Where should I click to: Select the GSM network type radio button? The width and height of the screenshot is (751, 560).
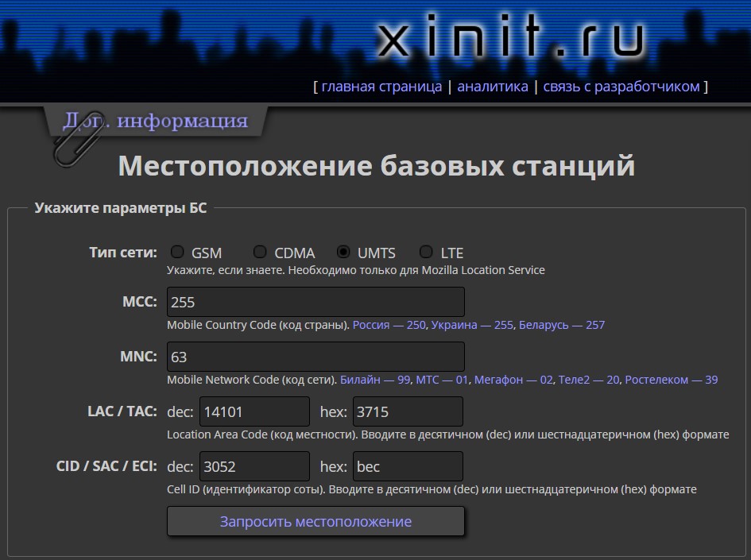tap(177, 252)
